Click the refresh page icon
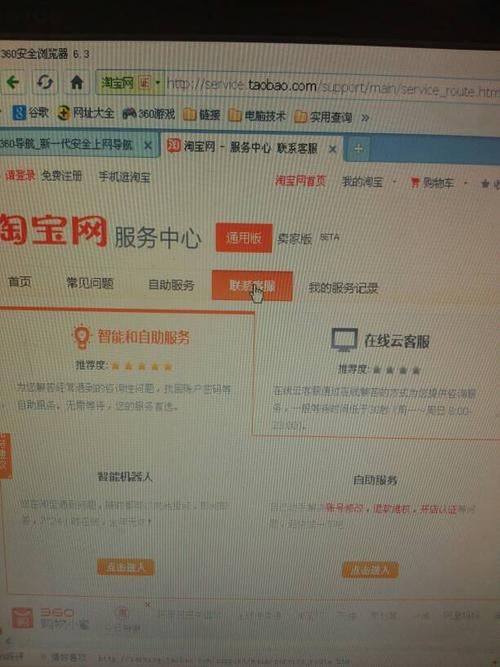Viewport: 500px width, 667px height. tap(44, 81)
